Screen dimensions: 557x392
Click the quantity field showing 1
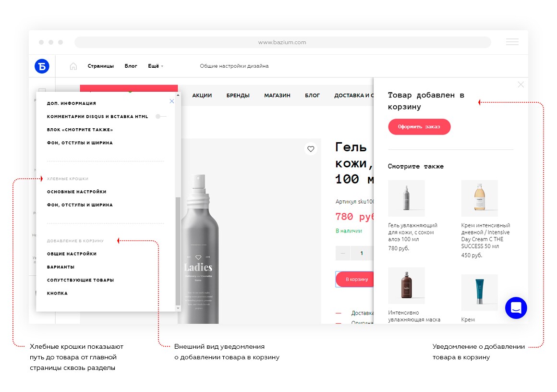click(362, 253)
